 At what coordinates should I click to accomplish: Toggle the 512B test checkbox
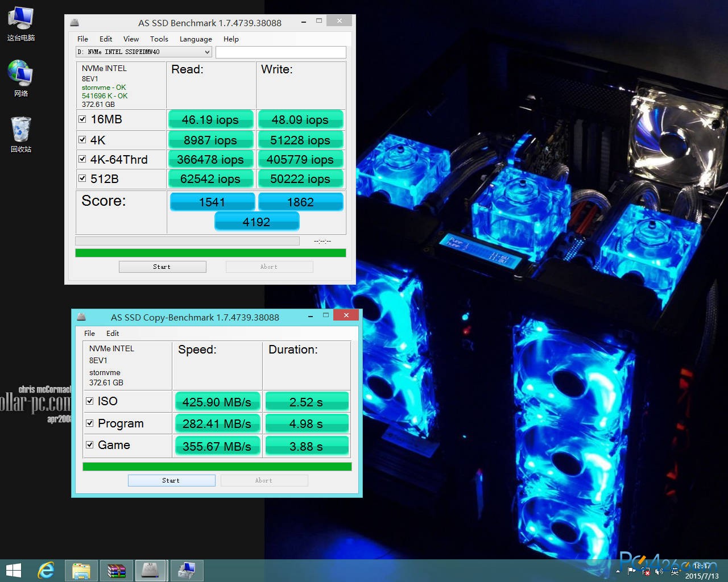(82, 178)
